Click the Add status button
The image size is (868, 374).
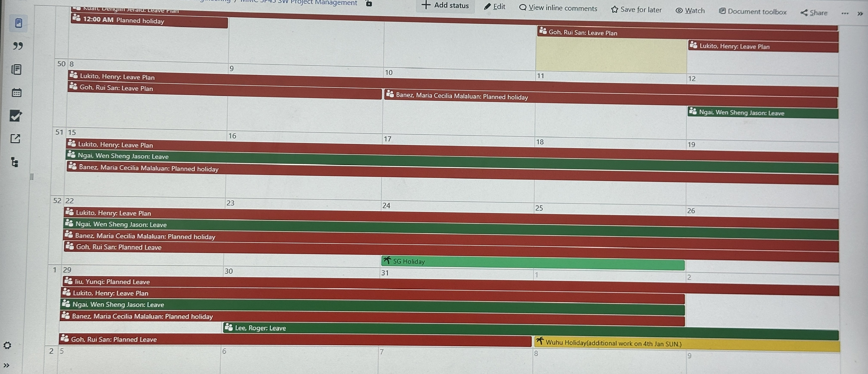click(445, 5)
